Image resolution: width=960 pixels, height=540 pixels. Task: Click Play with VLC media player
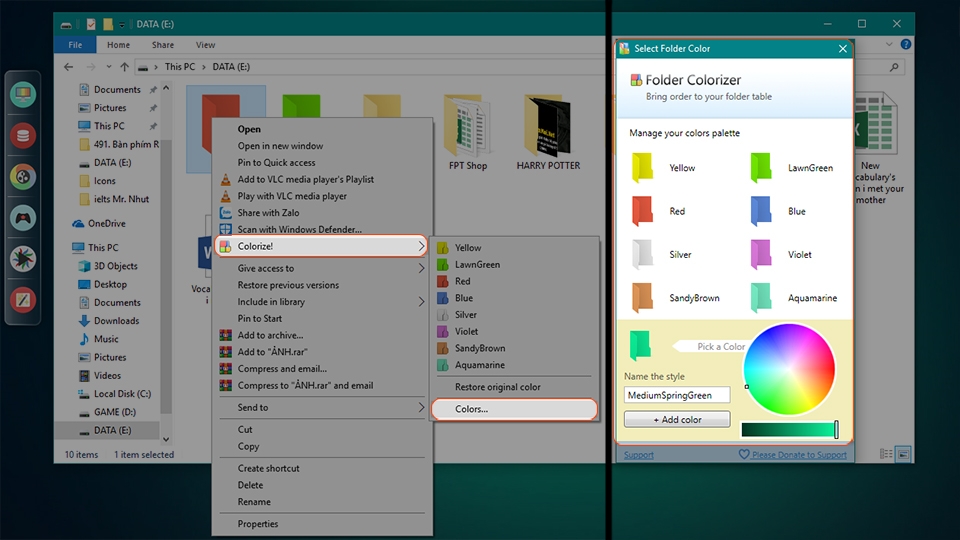[x=321, y=196]
